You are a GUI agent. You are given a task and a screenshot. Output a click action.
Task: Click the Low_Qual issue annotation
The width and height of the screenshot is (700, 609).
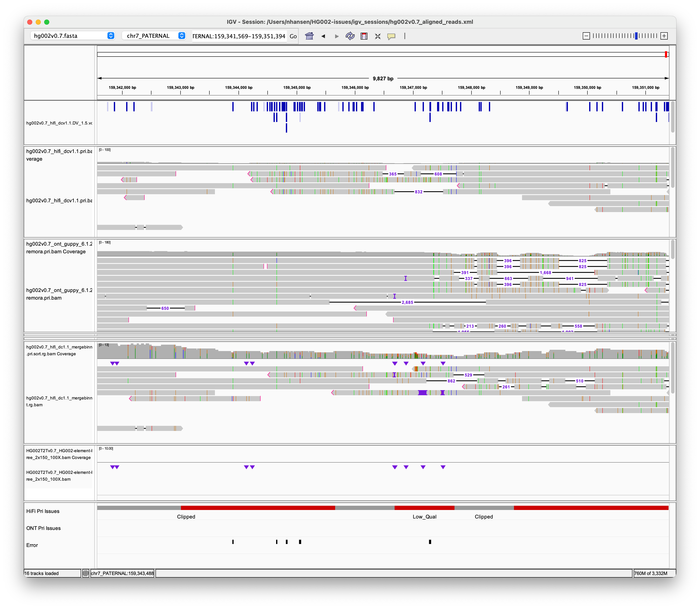click(425, 517)
